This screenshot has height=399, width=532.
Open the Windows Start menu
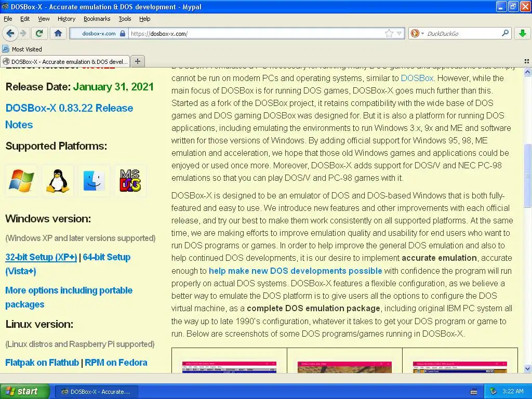(25, 391)
